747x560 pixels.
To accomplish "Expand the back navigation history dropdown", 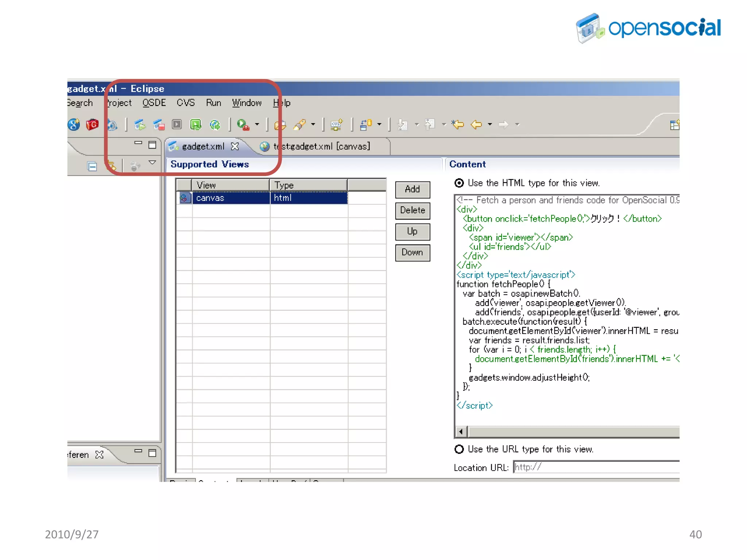I will click(x=490, y=125).
